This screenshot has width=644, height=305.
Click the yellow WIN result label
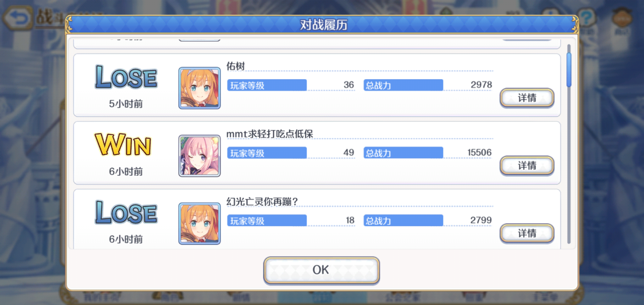pyautogui.click(x=123, y=144)
